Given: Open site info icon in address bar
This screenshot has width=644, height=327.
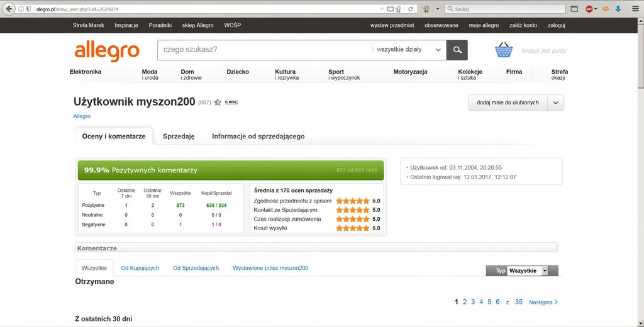Looking at the screenshot, I should tap(21, 9).
